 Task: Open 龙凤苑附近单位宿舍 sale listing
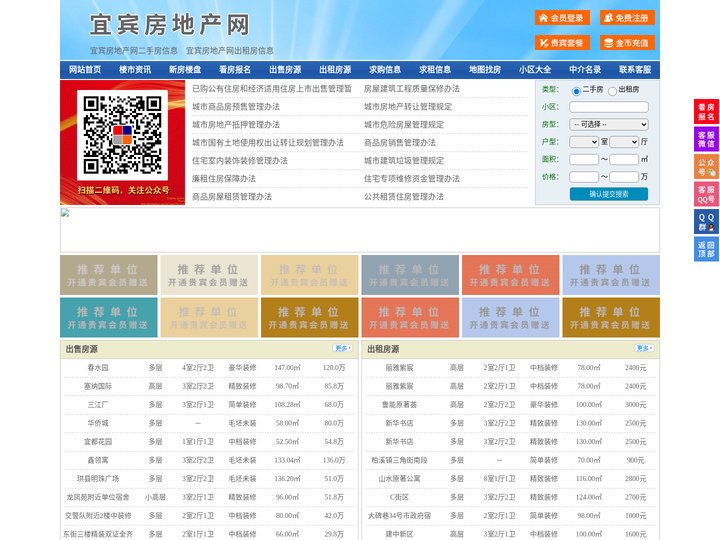click(98, 497)
